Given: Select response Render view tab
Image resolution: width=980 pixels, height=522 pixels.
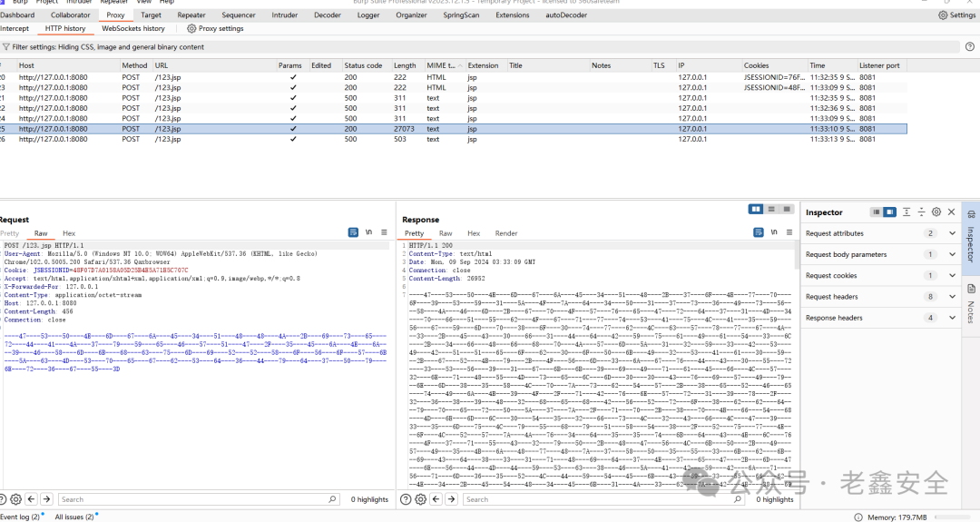Looking at the screenshot, I should (506, 233).
